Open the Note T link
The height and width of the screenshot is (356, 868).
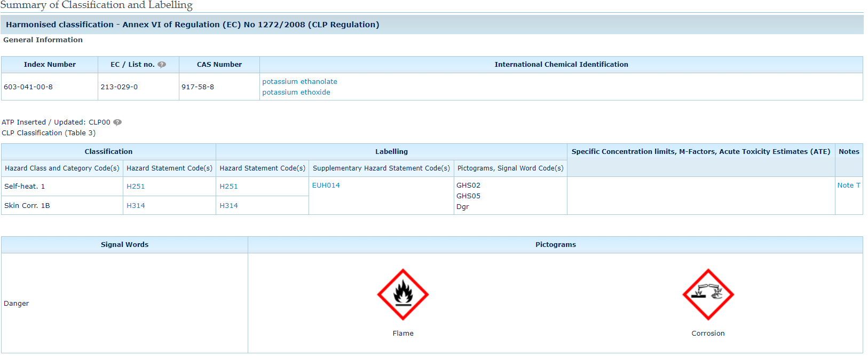[x=849, y=185]
